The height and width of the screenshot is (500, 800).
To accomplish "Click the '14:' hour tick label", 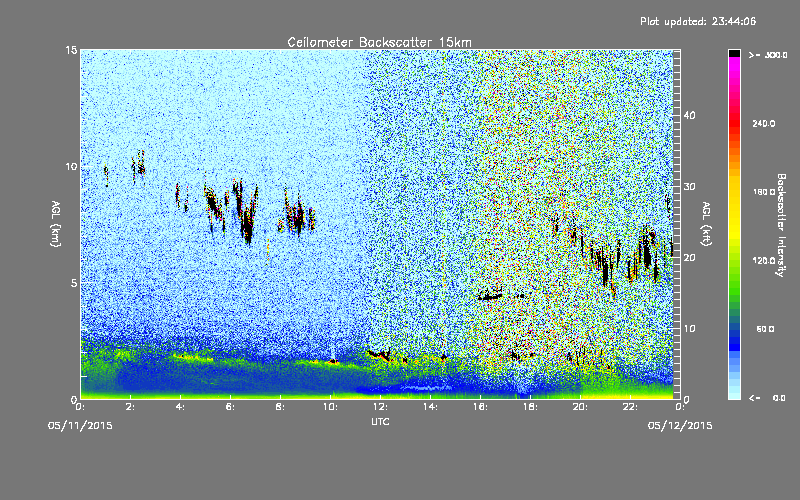I will (430, 407).
